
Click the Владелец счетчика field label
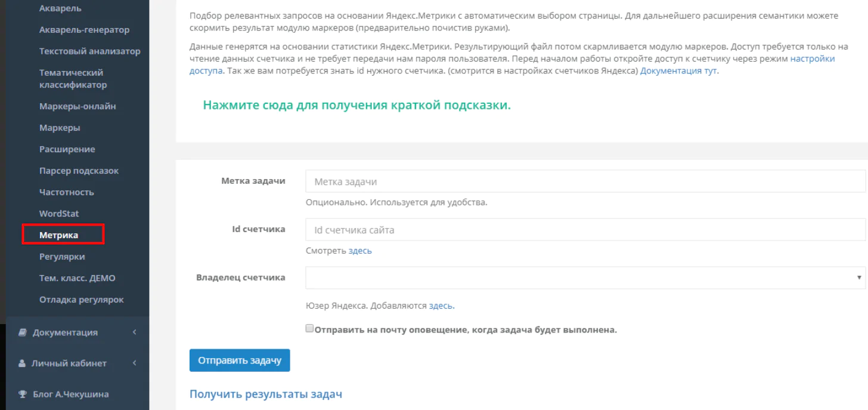coord(241,278)
